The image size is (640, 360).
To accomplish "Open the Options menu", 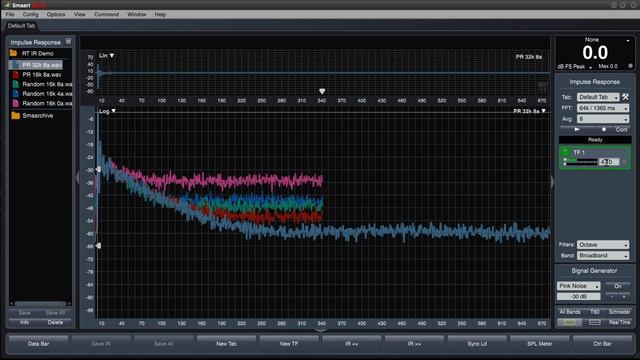I will coord(56,14).
